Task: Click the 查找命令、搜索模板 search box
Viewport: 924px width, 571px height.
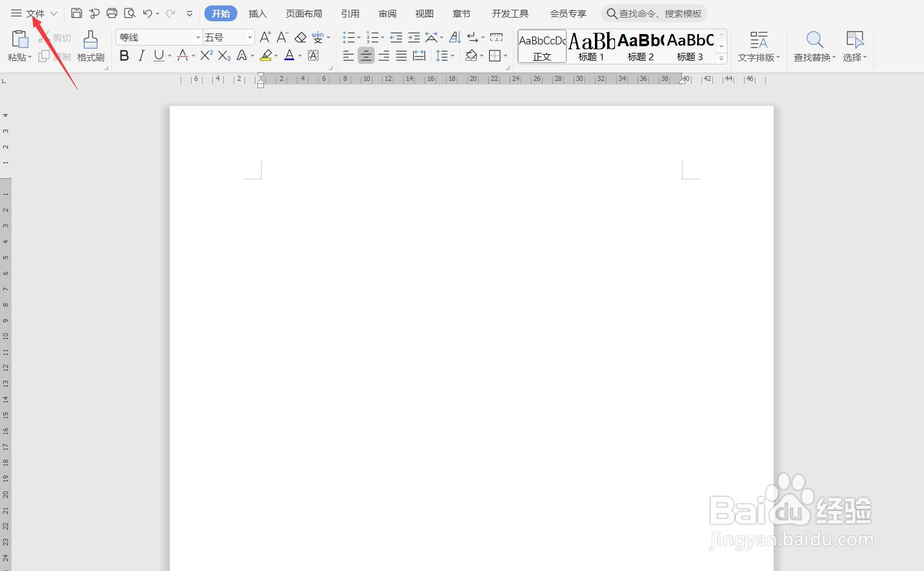Action: (x=655, y=13)
